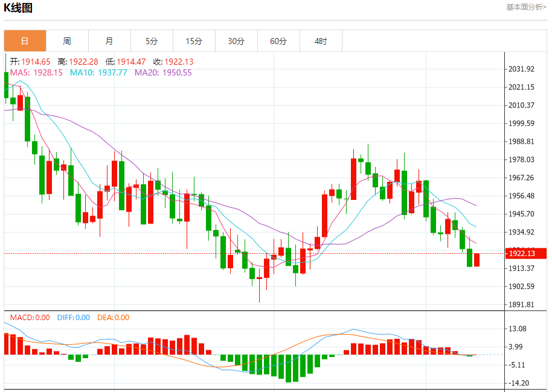The width and height of the screenshot is (552, 392).
Task: Click the 1902.59 price axis label
Action: pos(521,286)
